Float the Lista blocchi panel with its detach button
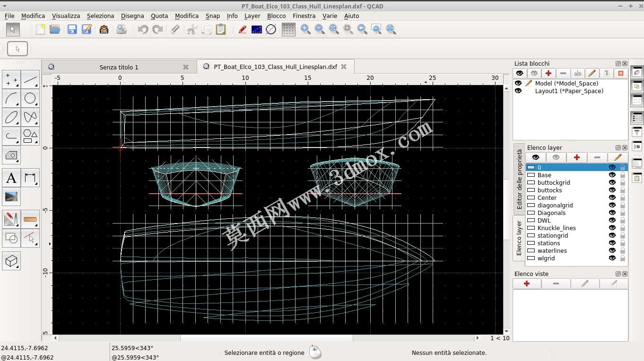The image size is (644, 361). (618, 63)
